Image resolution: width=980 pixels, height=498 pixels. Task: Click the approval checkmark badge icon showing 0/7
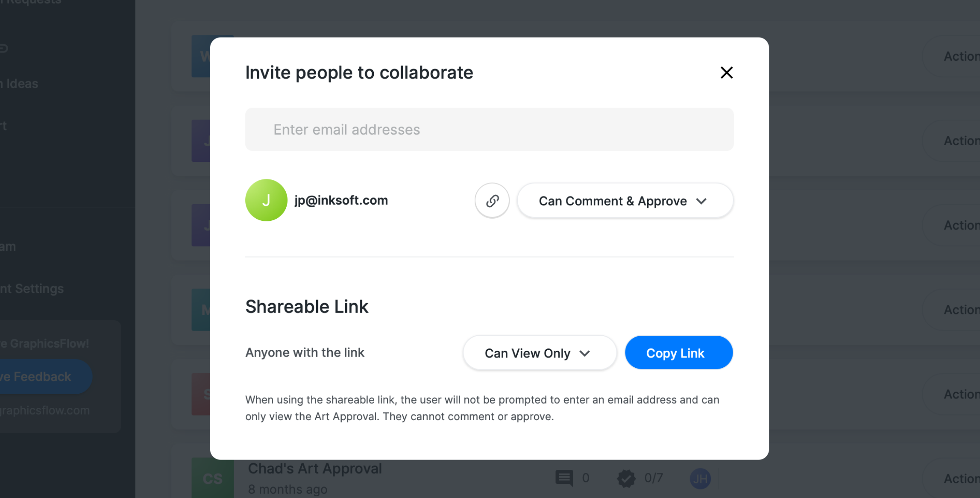pos(626,478)
